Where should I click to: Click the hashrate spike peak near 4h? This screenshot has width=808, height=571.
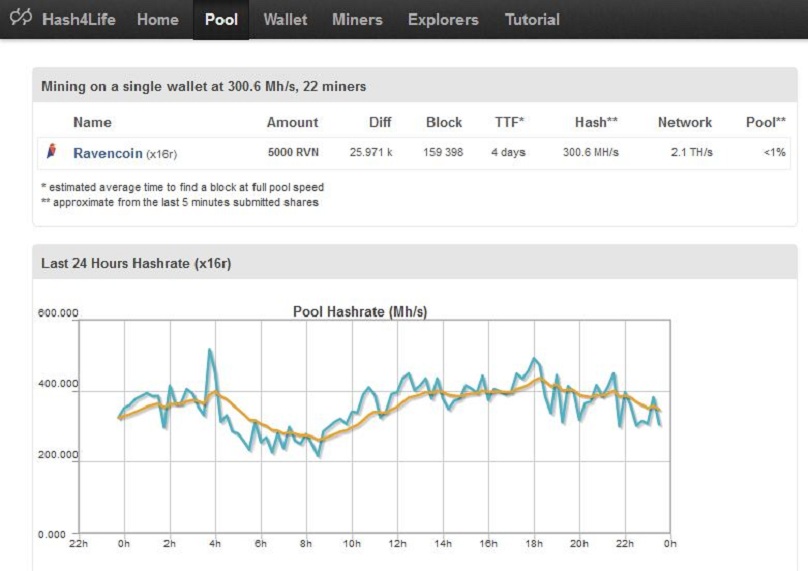[209, 350]
